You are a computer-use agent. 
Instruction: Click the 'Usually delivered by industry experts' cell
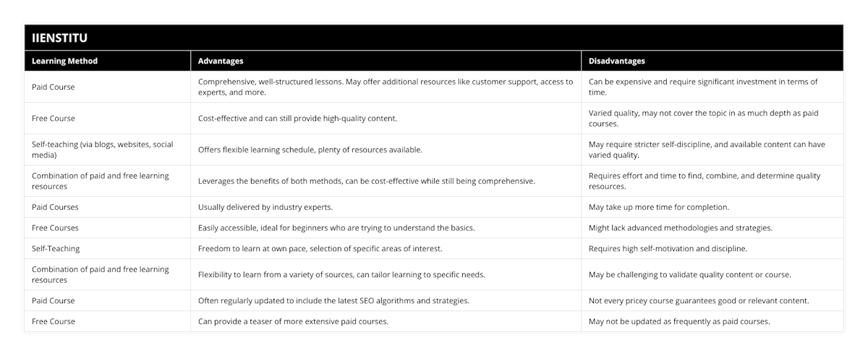[265, 207]
